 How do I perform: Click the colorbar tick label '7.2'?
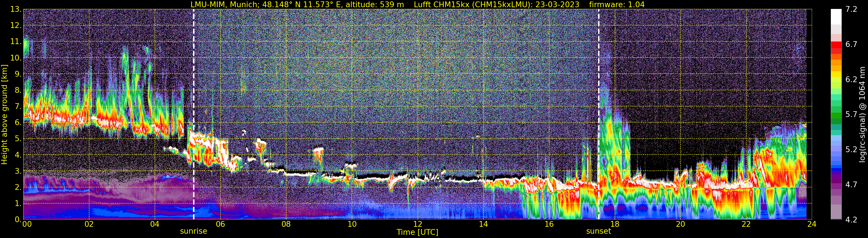click(x=851, y=10)
